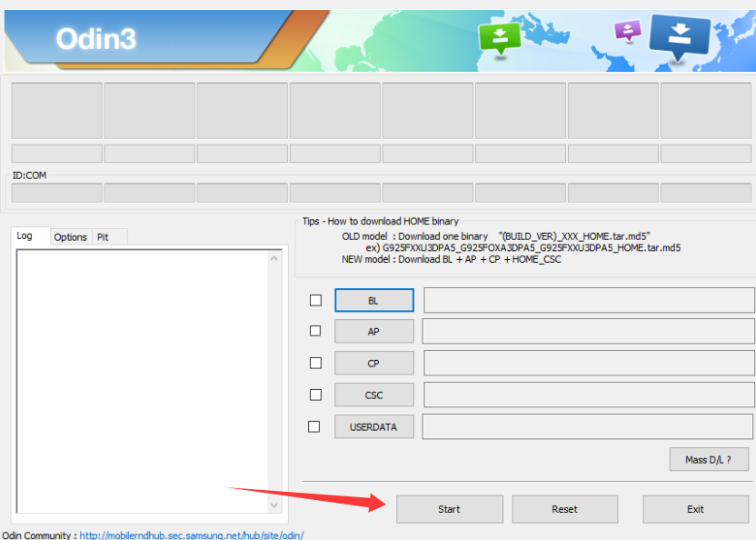The height and width of the screenshot is (540, 756).
Task: Click the 'NEW model : Download BL + AP + CP + HOME_CSC' line
Action: (x=452, y=259)
